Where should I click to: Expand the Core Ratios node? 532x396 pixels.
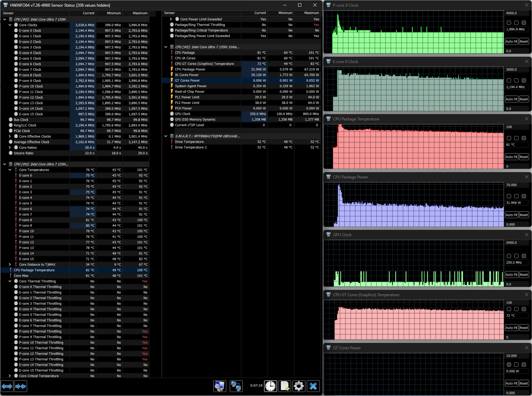click(x=10, y=148)
